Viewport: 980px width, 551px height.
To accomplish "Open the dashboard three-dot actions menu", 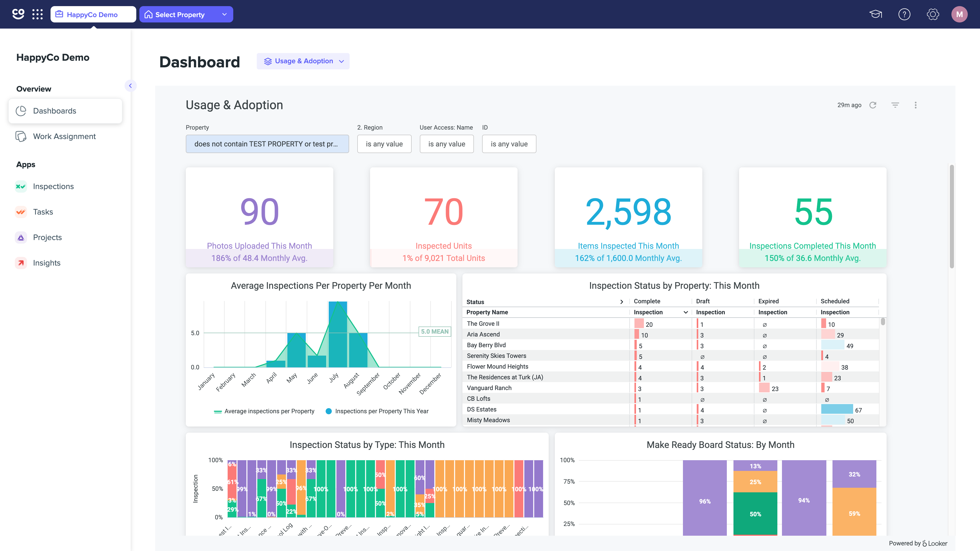I will pos(915,105).
